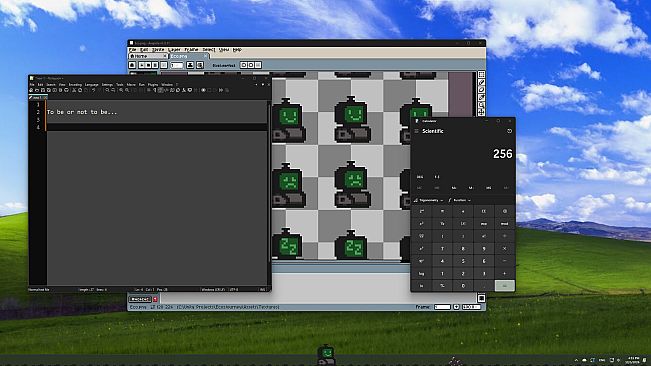Click the equals button in Calculator
Screen dimensions: 651x366
point(504,285)
